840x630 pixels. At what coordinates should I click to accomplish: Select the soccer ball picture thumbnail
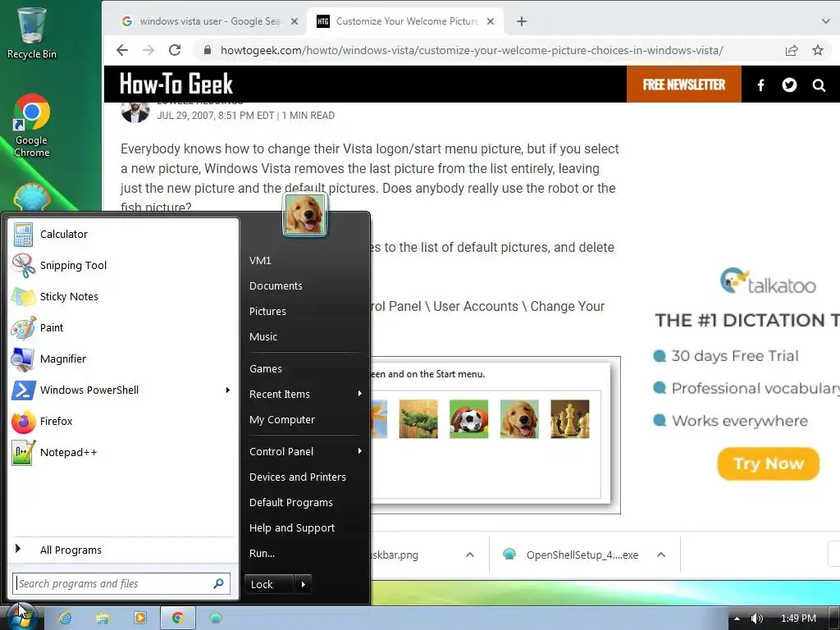[x=468, y=419]
